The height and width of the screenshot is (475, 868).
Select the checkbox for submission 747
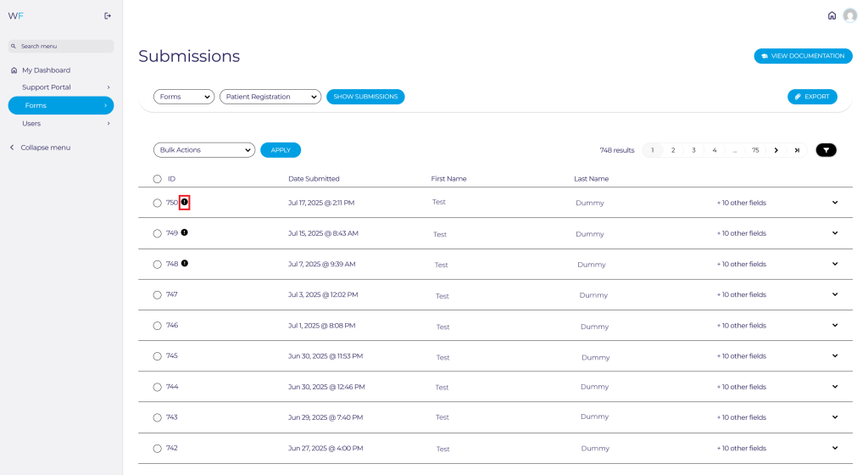(157, 295)
